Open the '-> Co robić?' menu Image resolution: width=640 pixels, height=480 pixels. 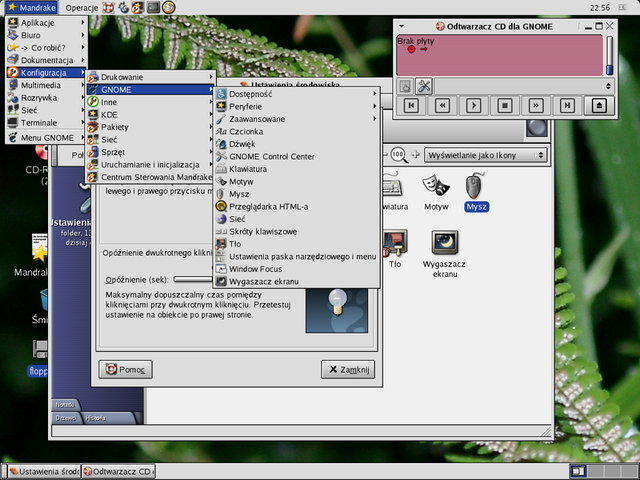[47, 48]
